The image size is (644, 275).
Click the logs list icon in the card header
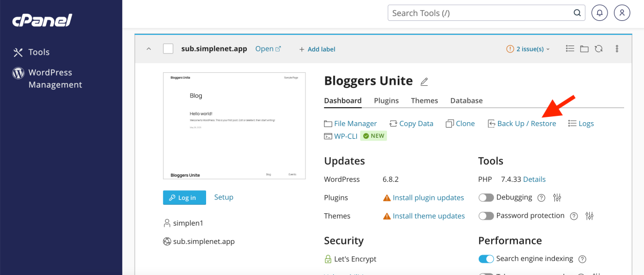[x=570, y=49]
